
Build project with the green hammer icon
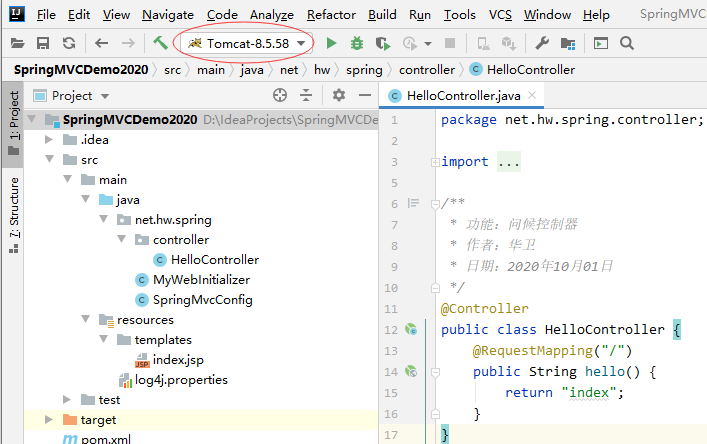(160, 43)
